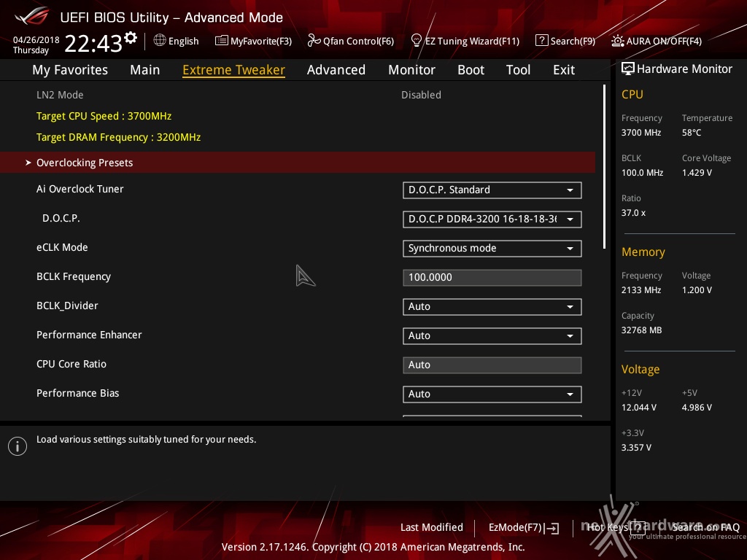Click the BCLK Frequency input field
Screen dimensions: 747x560
tap(492, 278)
